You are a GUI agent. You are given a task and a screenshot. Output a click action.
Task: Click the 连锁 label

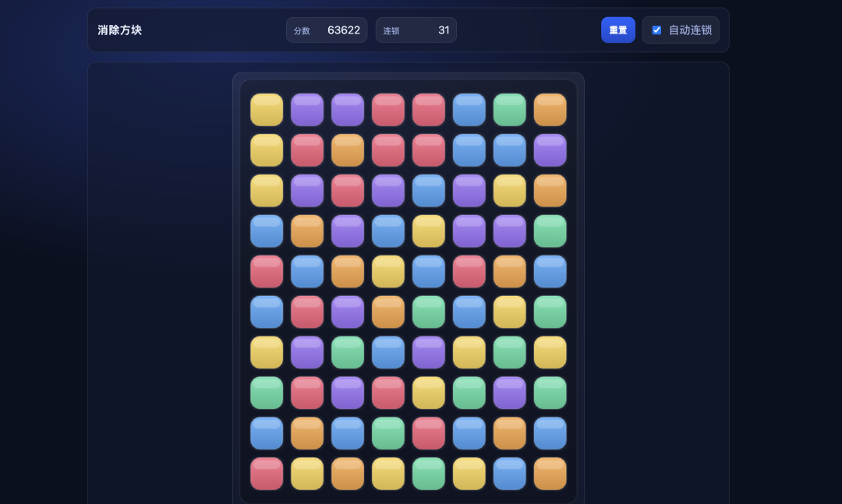[x=391, y=31]
